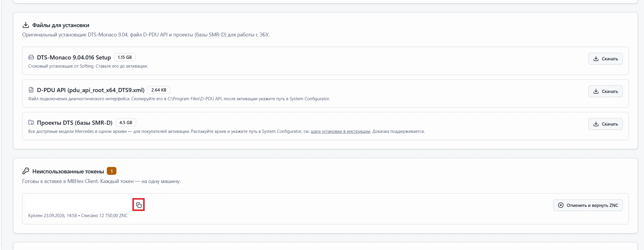Click the download icon beside Файлы для установки heading
644x250 pixels.
click(x=26, y=25)
